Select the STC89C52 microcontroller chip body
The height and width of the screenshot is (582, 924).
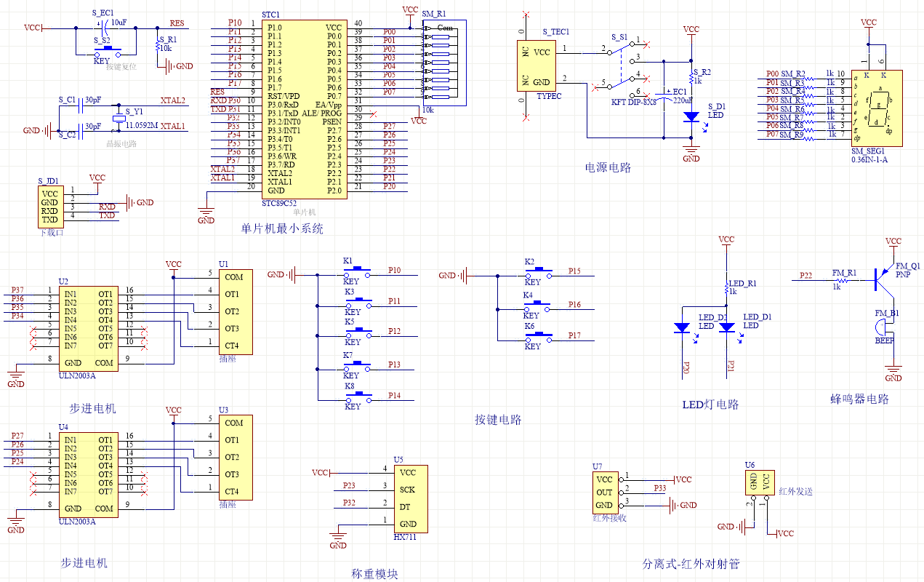pyautogui.click(x=303, y=109)
